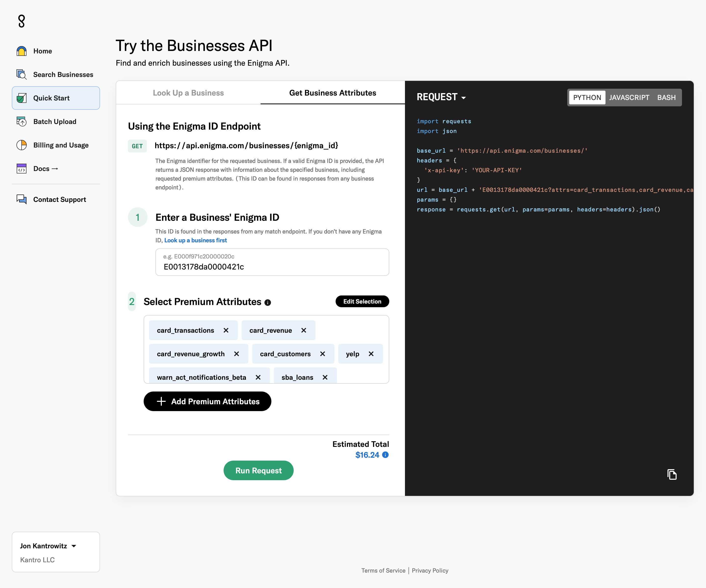This screenshot has height=588, width=706.
Task: Click the 'Using the Enigma ID Endpoint' heading
Action: pyautogui.click(x=194, y=126)
